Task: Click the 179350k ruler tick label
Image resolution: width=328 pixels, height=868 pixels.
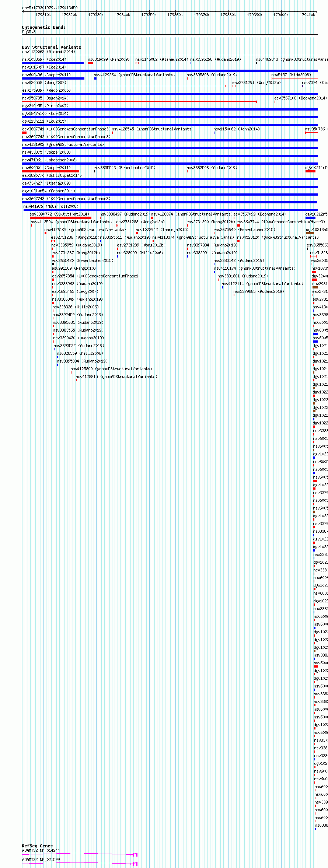Action: click(x=149, y=15)
